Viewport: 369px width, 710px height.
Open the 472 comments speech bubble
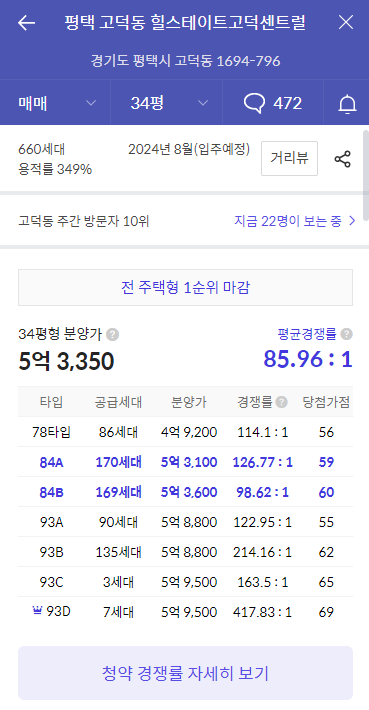point(273,103)
